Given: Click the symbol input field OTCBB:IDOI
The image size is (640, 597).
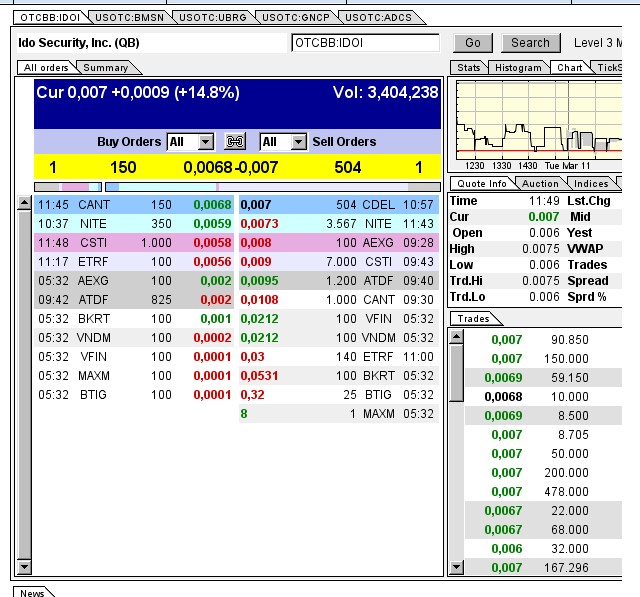Looking at the screenshot, I should (365, 43).
